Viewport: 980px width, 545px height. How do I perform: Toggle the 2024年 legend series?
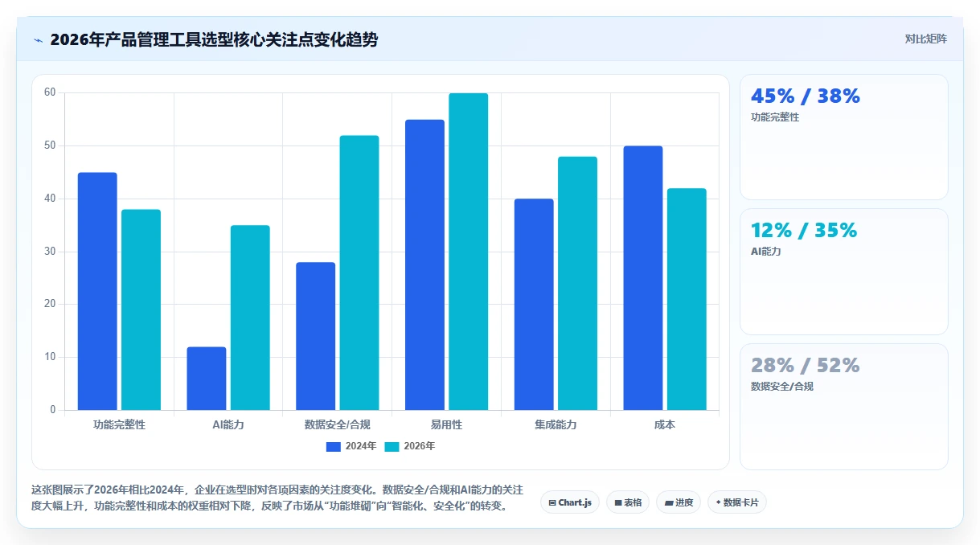click(351, 446)
